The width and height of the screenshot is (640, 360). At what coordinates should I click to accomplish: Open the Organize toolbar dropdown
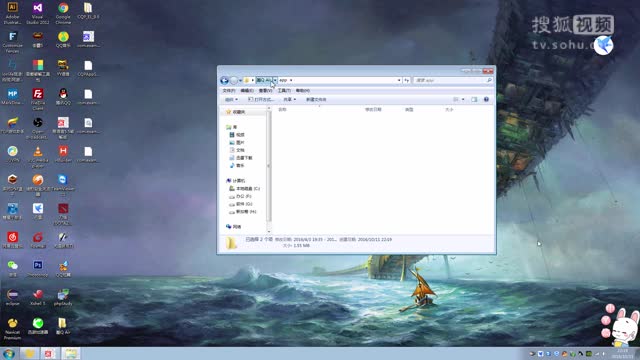point(231,100)
